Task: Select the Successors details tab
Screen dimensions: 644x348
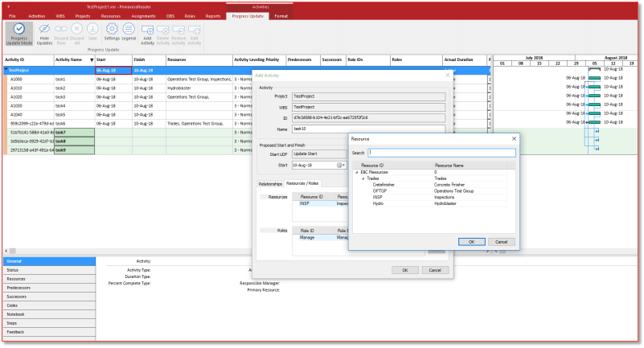Action: pos(49,297)
